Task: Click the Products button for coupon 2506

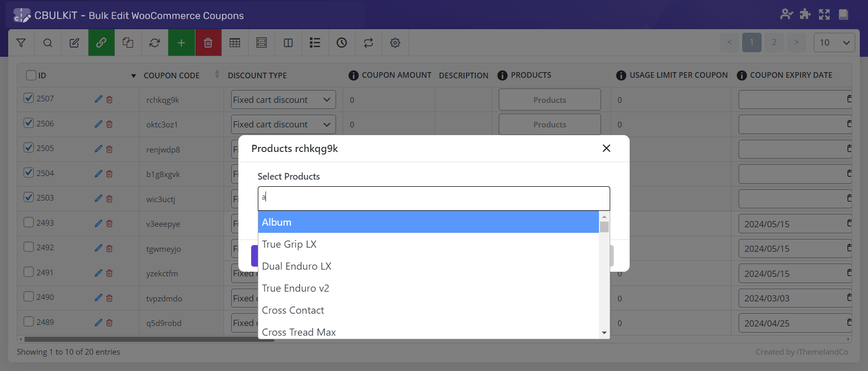Action: pyautogui.click(x=549, y=124)
